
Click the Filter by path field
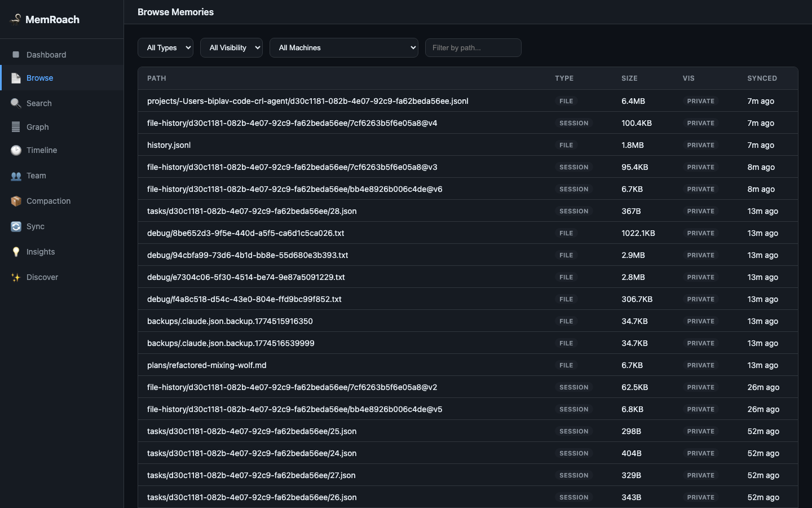click(x=473, y=48)
